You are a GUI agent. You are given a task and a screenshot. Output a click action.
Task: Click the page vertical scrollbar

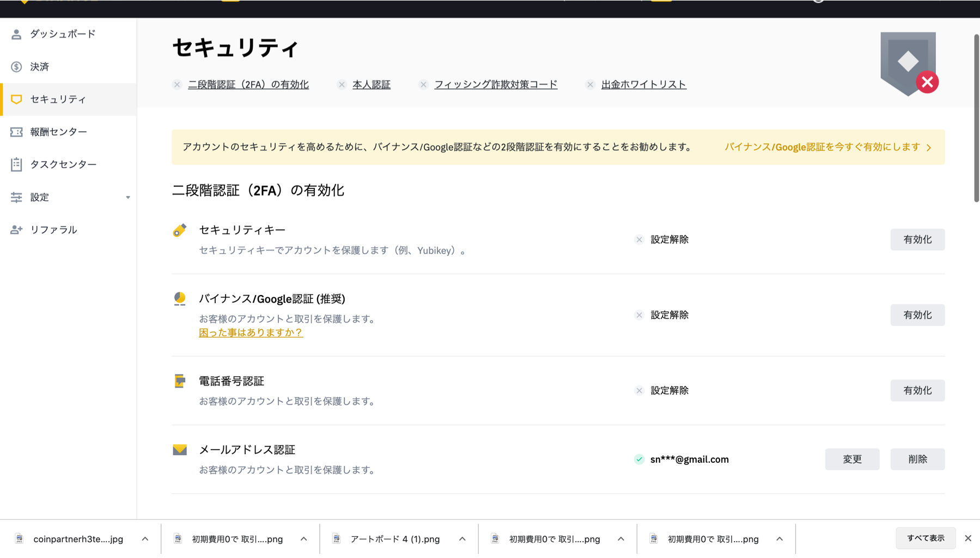(976, 118)
